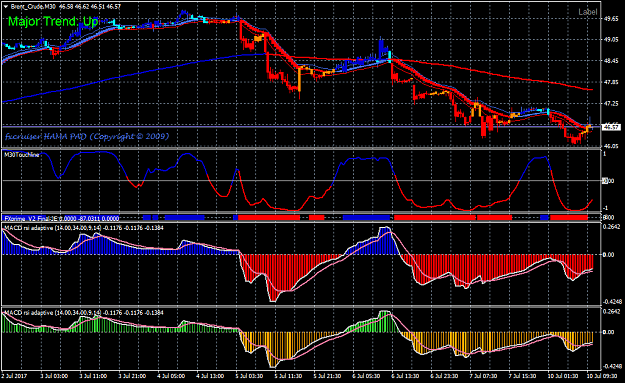Screen dimensions: 625x383
Task: Select the horizontal price line at 46.57
Action: pyautogui.click(x=301, y=127)
